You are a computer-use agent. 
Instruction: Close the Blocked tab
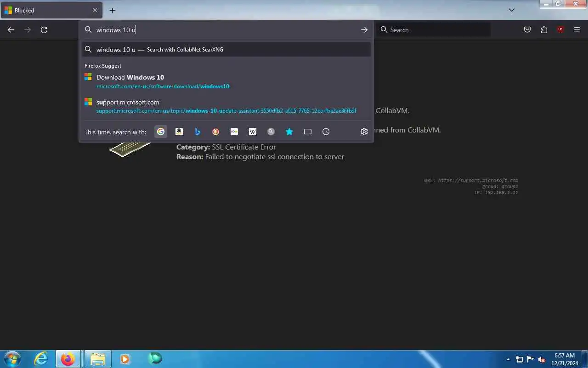coord(95,10)
